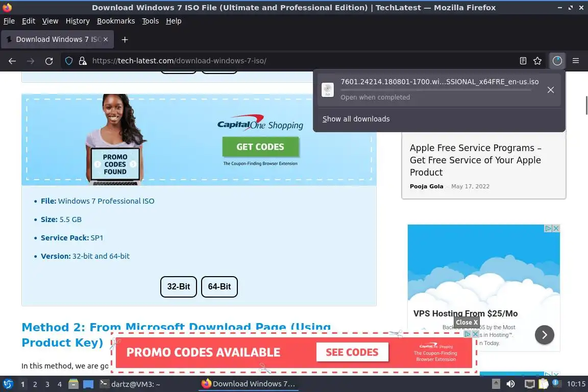
Task: Open clipboard manager tray icon
Action: (x=544, y=384)
